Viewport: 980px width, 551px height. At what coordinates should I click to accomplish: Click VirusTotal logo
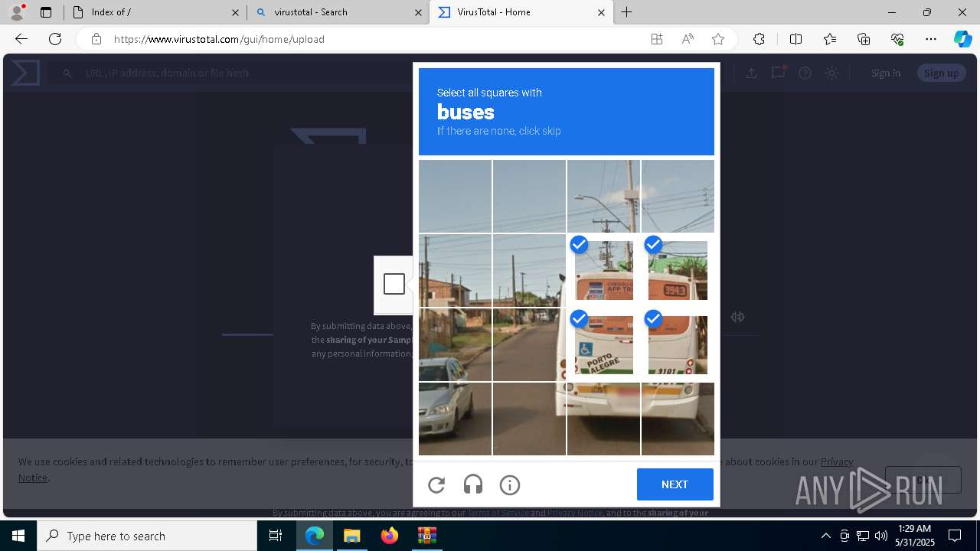pyautogui.click(x=25, y=73)
